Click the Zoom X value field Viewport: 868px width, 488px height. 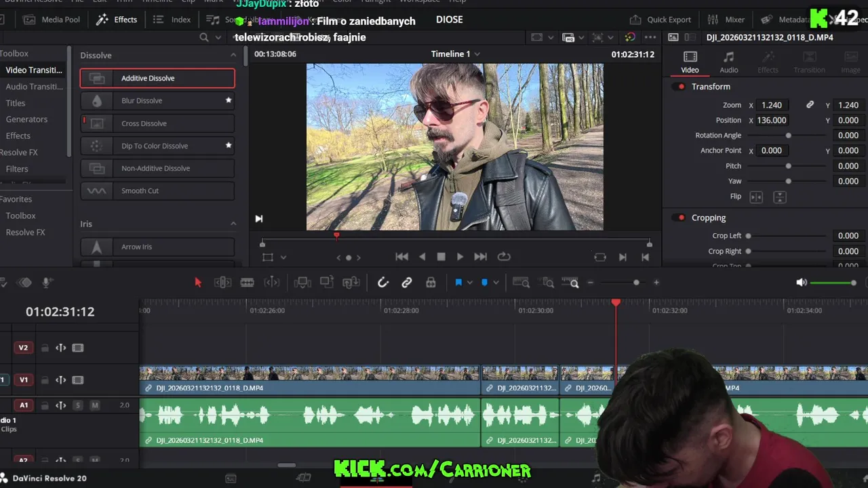[x=772, y=105]
